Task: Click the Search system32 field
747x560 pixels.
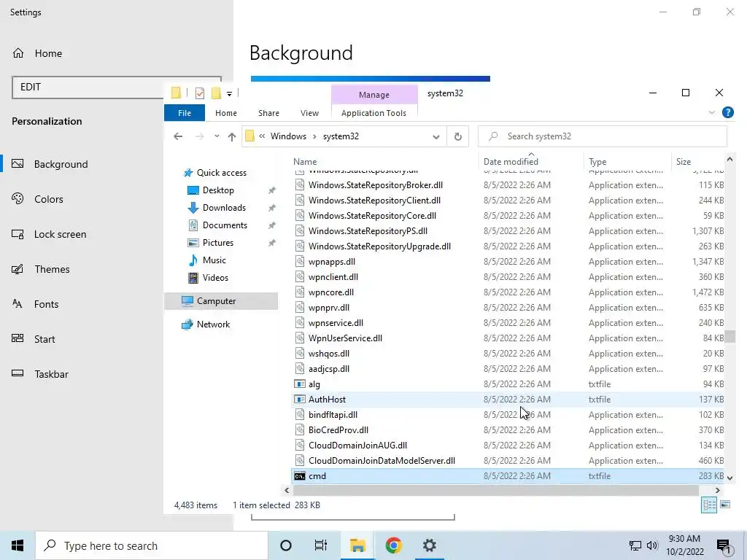Action: (x=602, y=136)
